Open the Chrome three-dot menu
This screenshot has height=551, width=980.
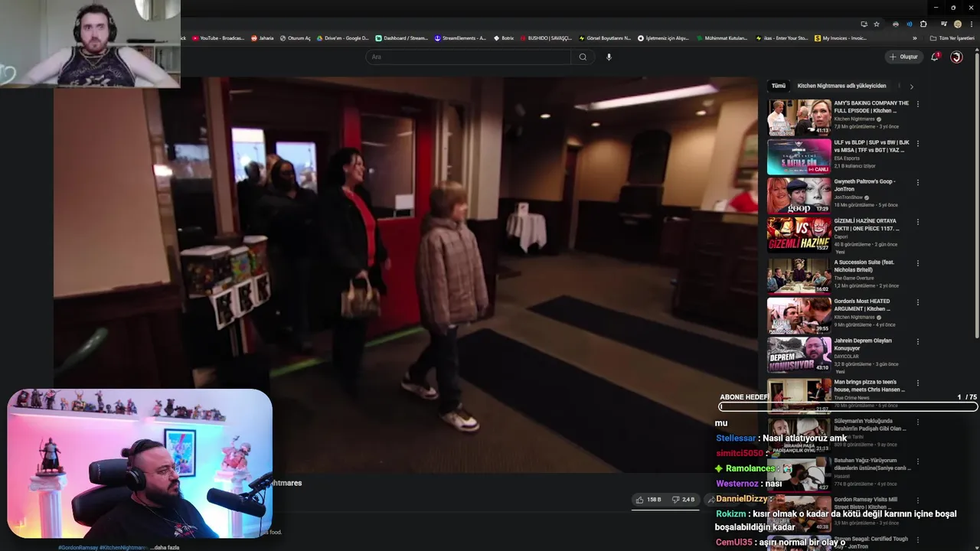[x=970, y=24]
